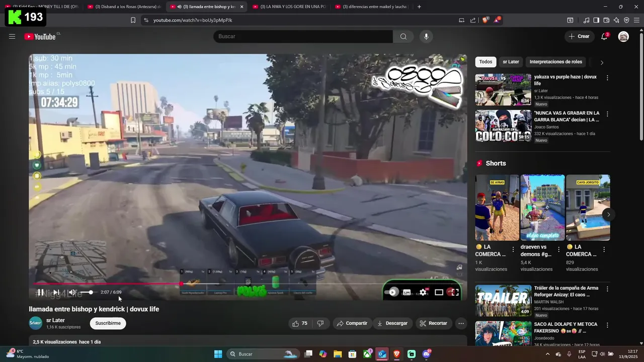This screenshot has height=362, width=644.
Task: Show more filter chips with the right arrow
Action: pyautogui.click(x=602, y=62)
